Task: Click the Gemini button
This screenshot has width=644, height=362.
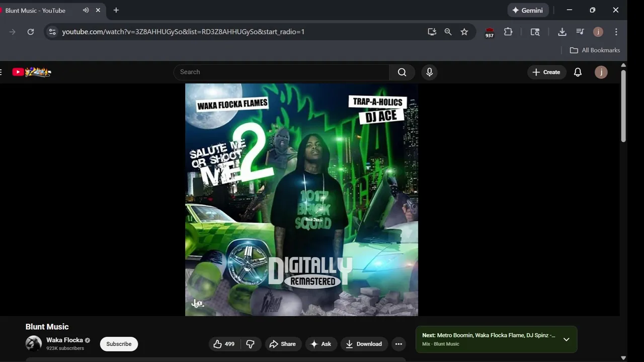Action: (x=528, y=10)
